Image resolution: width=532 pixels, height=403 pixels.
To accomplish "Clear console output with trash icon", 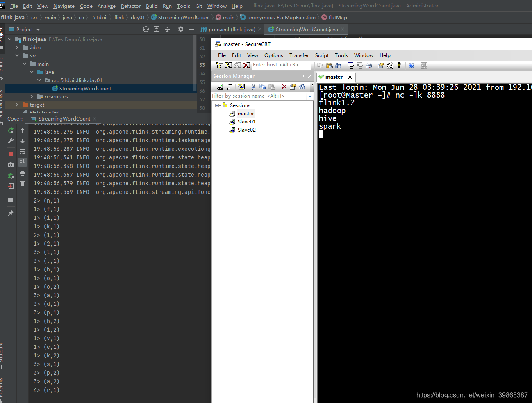I will (23, 184).
